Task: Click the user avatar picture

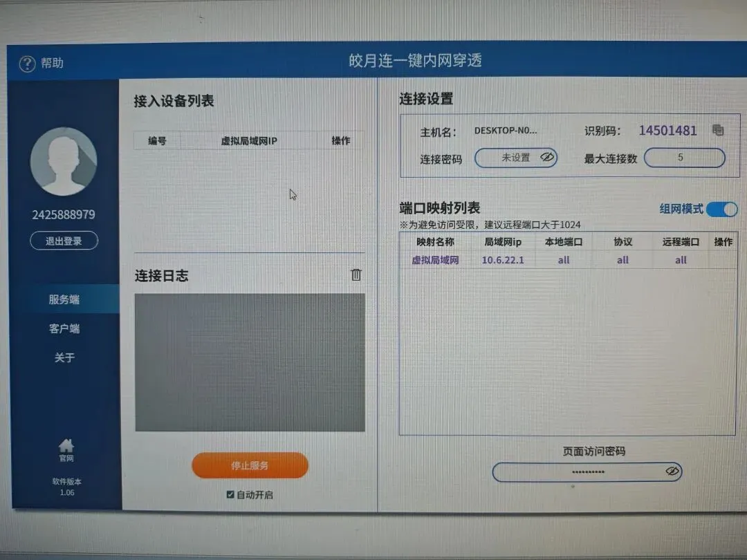Action: pyautogui.click(x=64, y=161)
